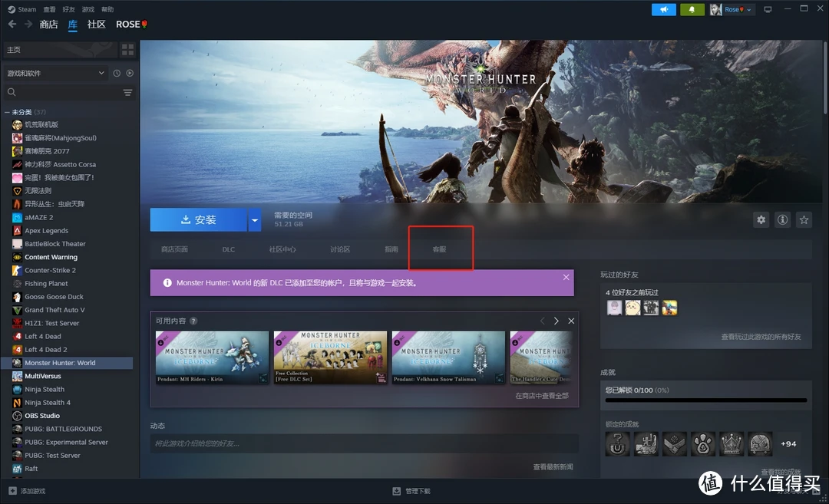Select Goose Goose Duck in library list
Screen dimensions: 829x504
(54, 297)
